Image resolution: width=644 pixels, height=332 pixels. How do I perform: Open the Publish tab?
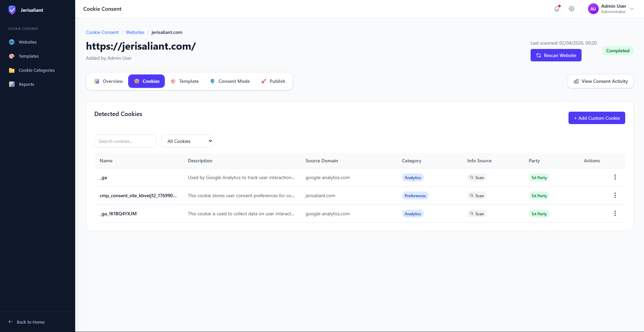273,81
